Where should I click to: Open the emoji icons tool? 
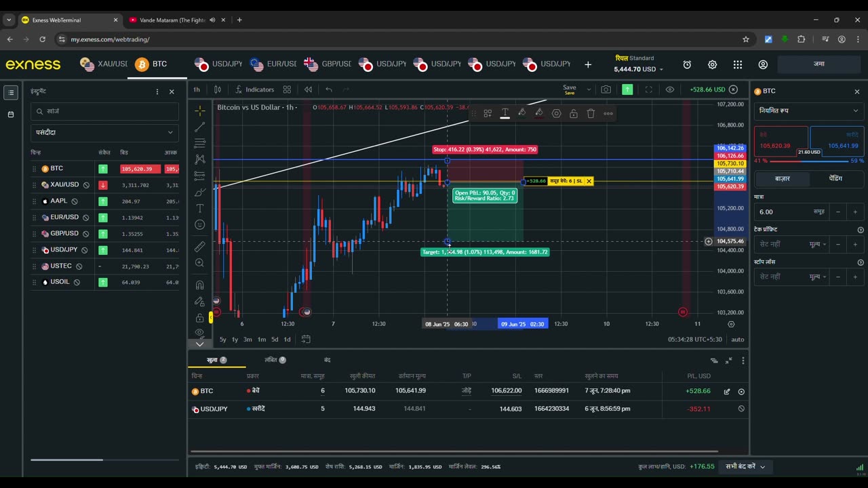(x=199, y=224)
